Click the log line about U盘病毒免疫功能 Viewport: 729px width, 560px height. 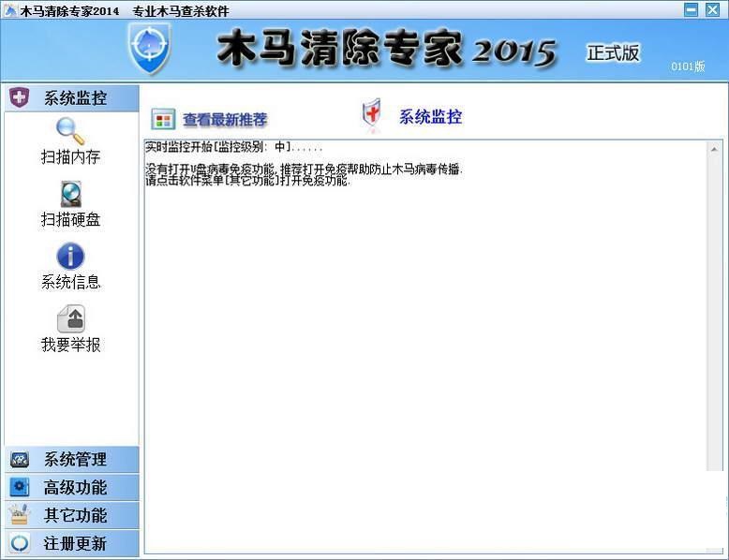point(304,169)
